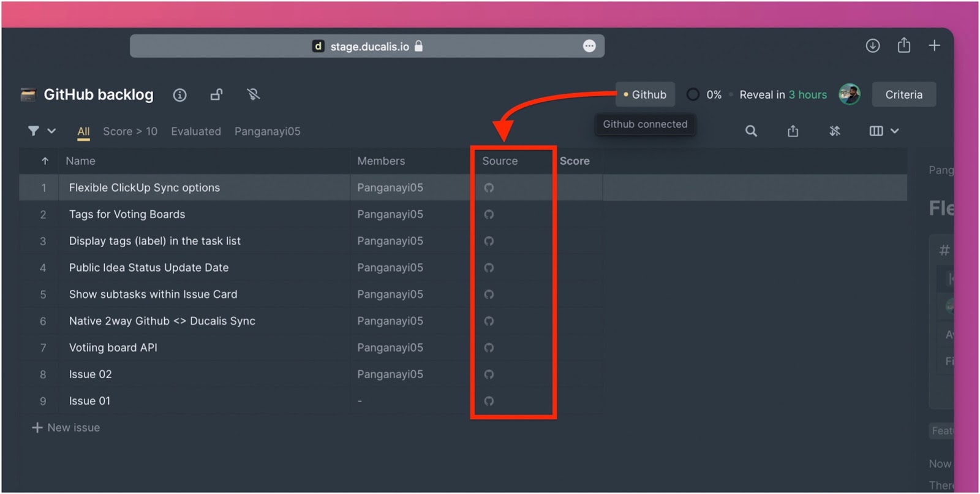Open the Criteria button
Viewport: 980px width, 494px height.
click(903, 94)
